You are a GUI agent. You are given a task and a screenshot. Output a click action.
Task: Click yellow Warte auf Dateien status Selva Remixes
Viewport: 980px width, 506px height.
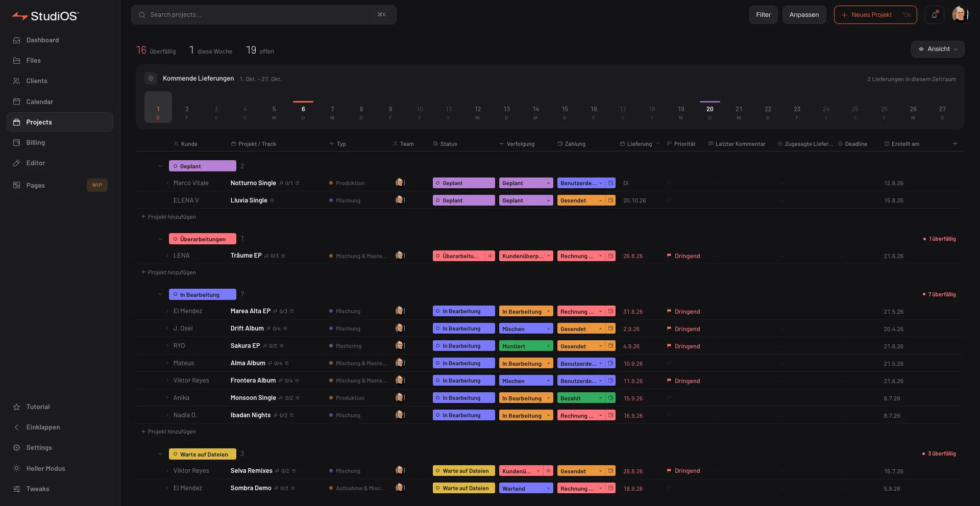click(x=463, y=471)
